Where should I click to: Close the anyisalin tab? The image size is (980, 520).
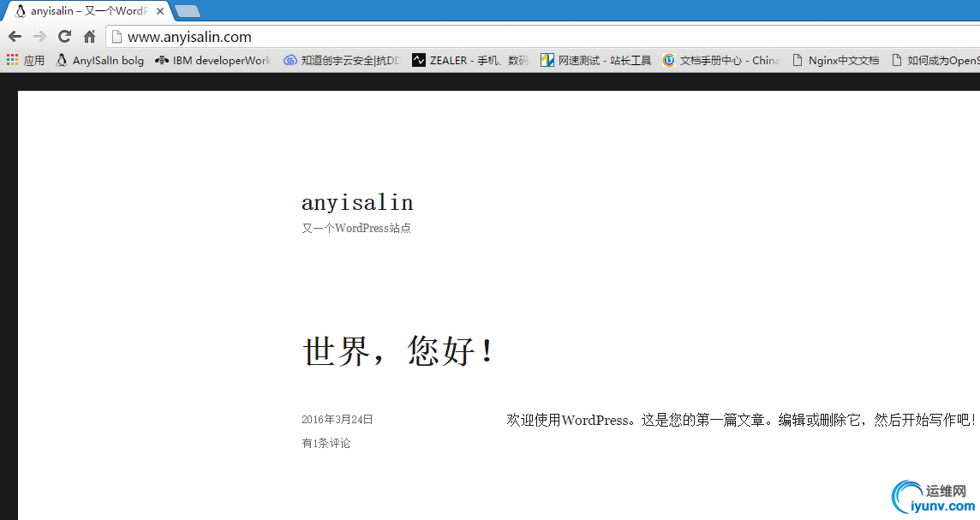click(160, 10)
